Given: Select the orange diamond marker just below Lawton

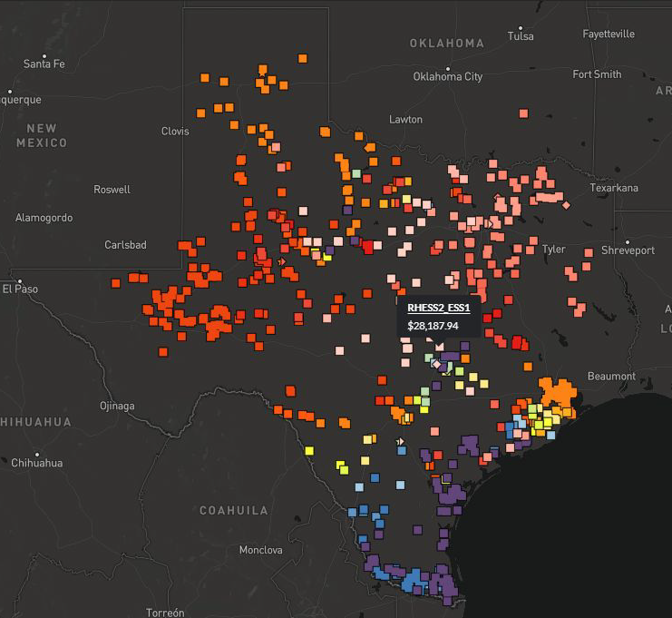Looking at the screenshot, I should (x=368, y=147).
